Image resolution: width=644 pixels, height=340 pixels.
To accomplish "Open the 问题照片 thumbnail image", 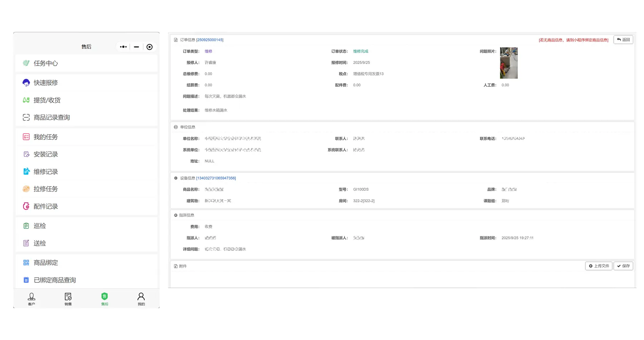I will 508,63.
